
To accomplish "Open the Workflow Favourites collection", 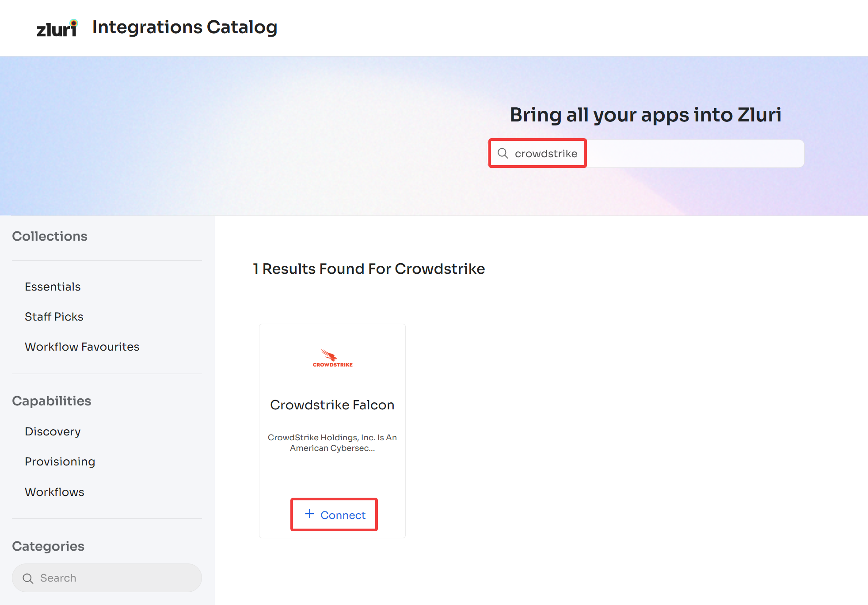I will (x=82, y=347).
